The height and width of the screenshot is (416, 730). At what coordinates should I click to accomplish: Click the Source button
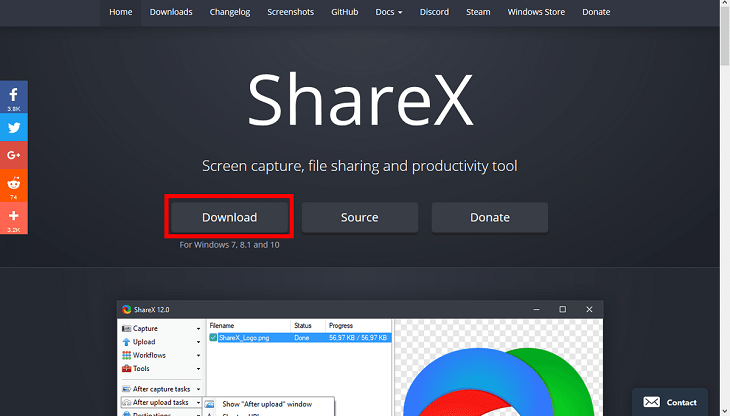coord(359,217)
